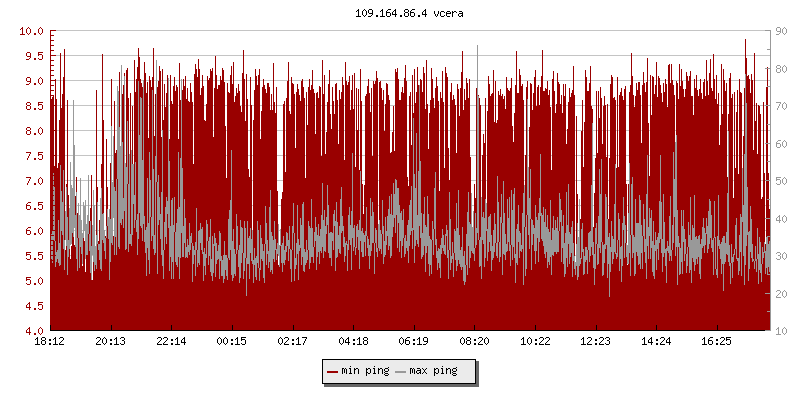Click the red min ping legend swatch
The height and width of the screenshot is (400, 800).
[x=332, y=371]
